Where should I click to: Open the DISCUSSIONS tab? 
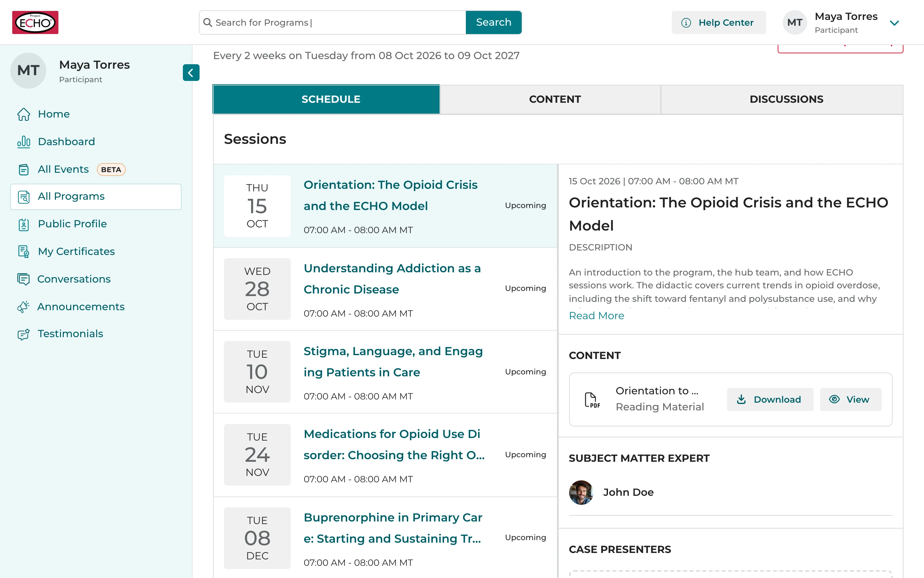click(782, 99)
